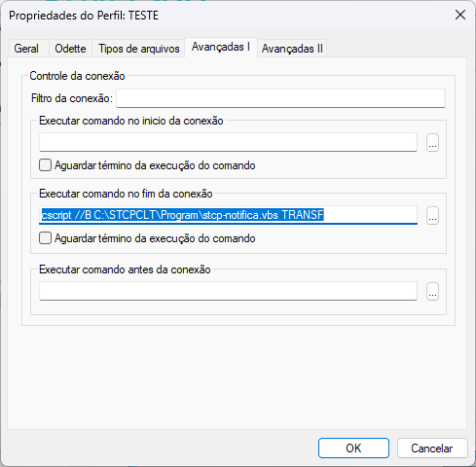The height and width of the screenshot is (467, 476).
Task: Click the start-of-connection command input field
Action: click(228, 142)
